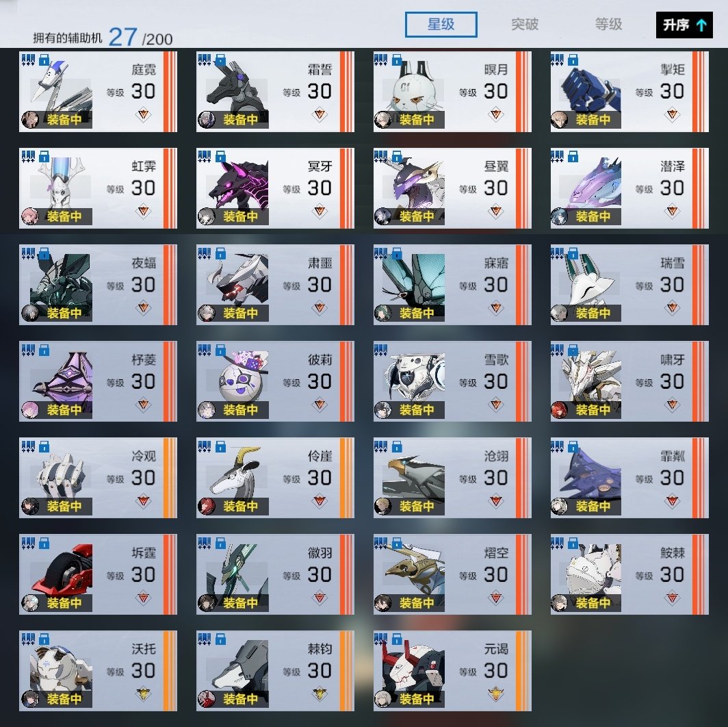Toggle the lock on 冷观 card
Viewport: 728px width, 727px height.
click(x=44, y=446)
